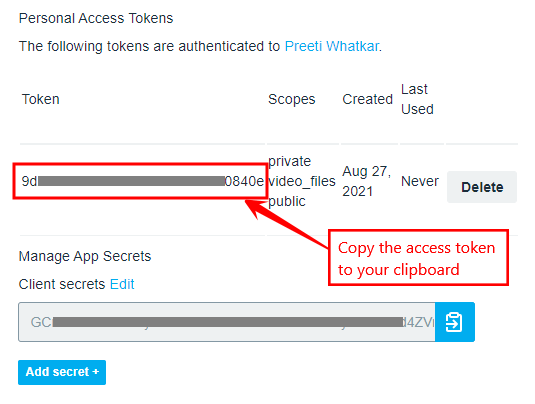Click the Created column header
Screen dimensions: 535x404
(x=368, y=99)
